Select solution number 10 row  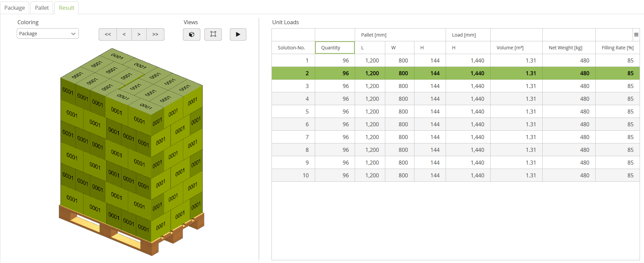pyautogui.click(x=456, y=175)
